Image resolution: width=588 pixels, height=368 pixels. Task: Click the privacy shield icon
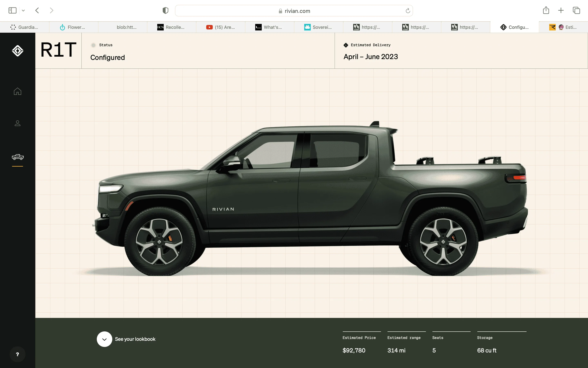tap(165, 10)
